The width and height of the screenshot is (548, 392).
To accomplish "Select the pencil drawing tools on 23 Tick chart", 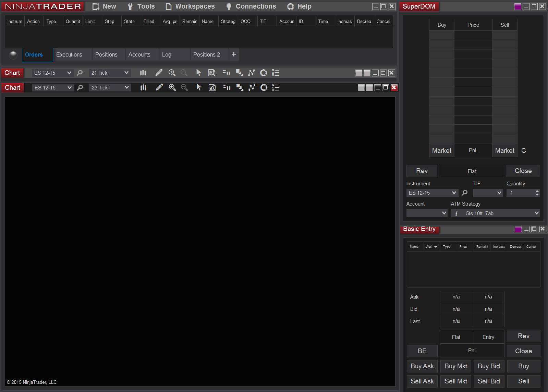I will coord(159,87).
